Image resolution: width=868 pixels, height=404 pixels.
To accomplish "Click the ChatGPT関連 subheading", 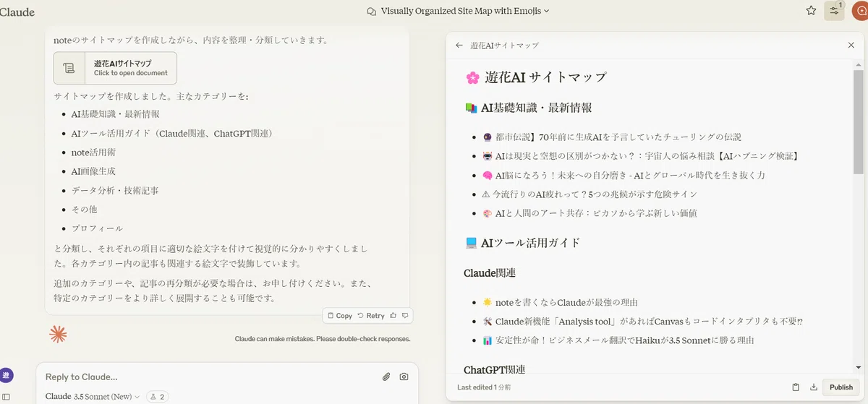I will [x=494, y=369].
